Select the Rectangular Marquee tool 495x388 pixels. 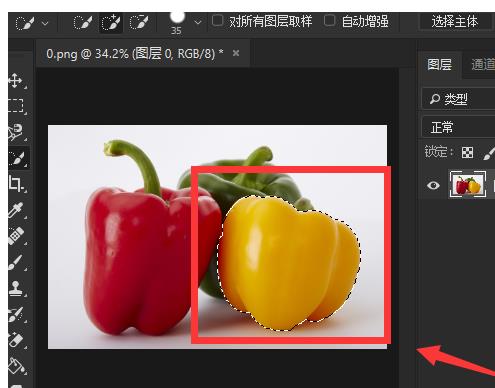15,105
